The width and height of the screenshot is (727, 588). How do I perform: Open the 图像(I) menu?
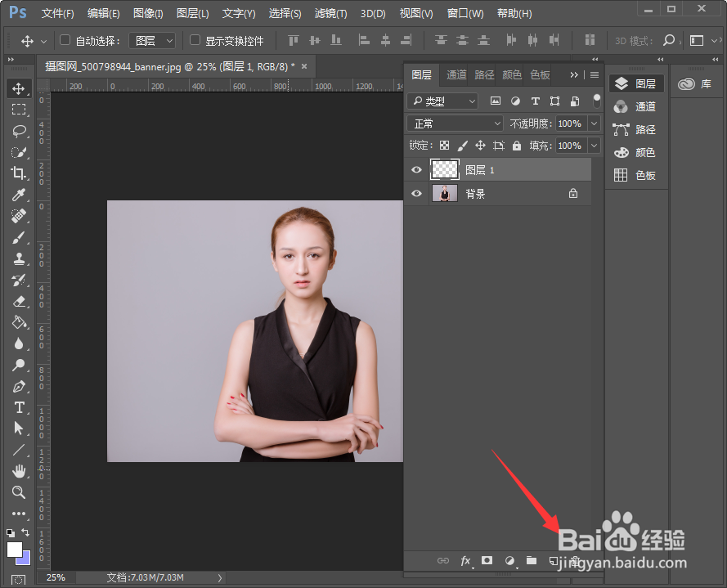[x=148, y=13]
